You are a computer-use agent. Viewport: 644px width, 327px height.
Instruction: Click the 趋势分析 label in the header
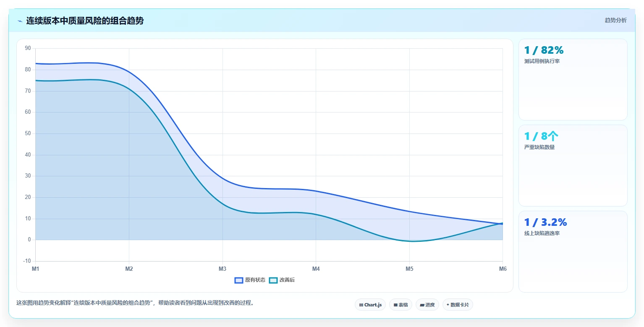coord(615,20)
